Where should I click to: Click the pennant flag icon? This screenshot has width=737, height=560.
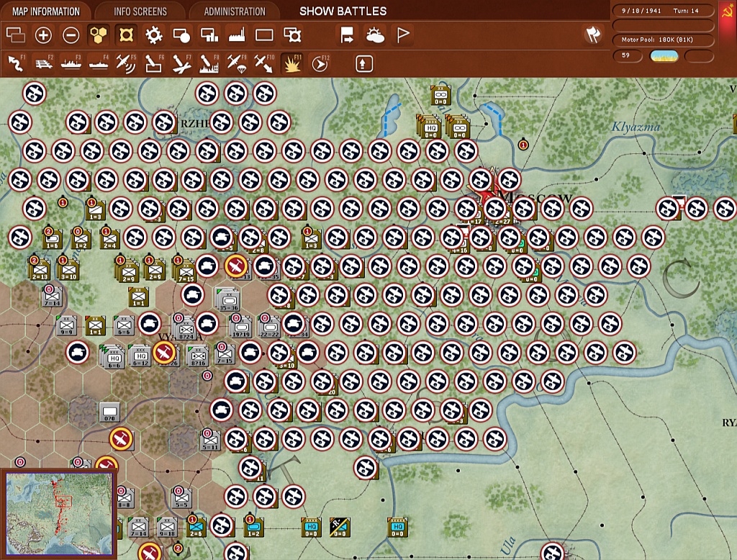tap(403, 35)
